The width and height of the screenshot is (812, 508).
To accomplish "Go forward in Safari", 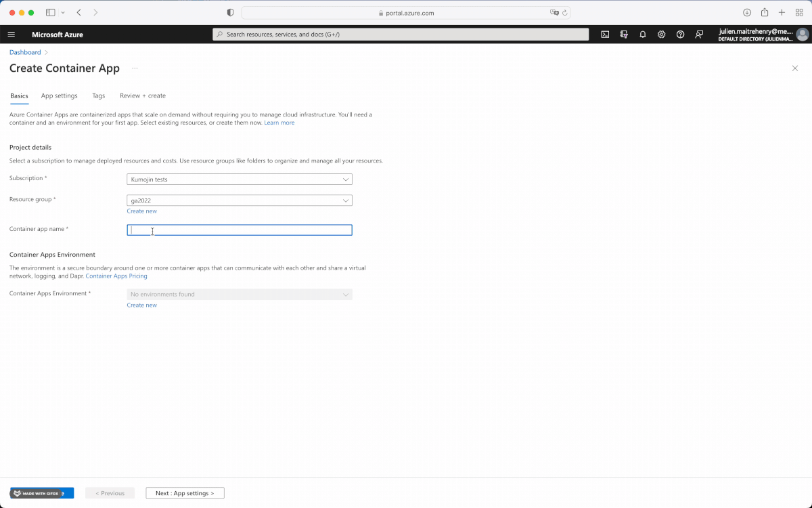I will pyautogui.click(x=95, y=12).
